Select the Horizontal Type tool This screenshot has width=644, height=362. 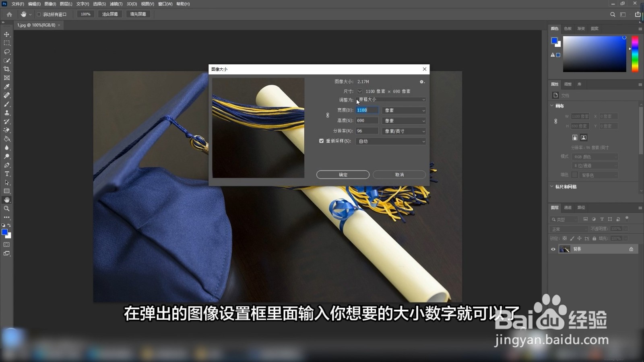(x=6, y=174)
